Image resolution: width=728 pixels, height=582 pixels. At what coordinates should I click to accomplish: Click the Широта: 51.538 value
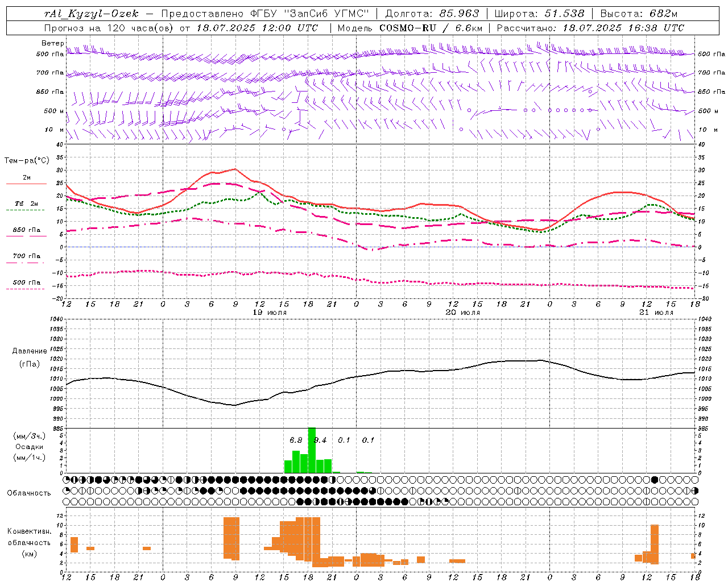(x=540, y=14)
